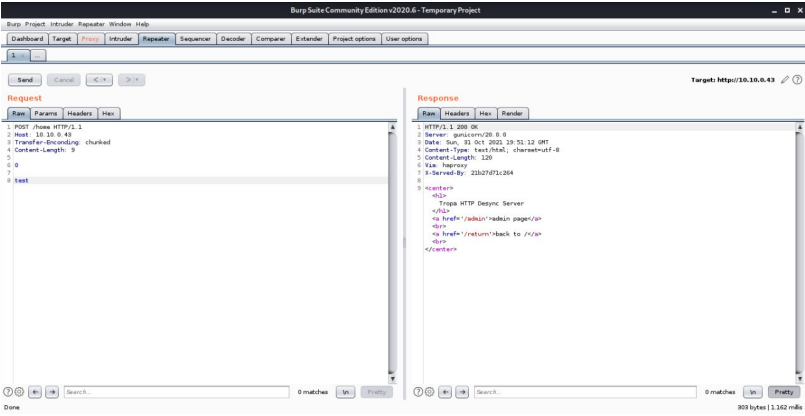Go to previous match in request search
Viewport: 805px width, 416px height.
pos(36,393)
